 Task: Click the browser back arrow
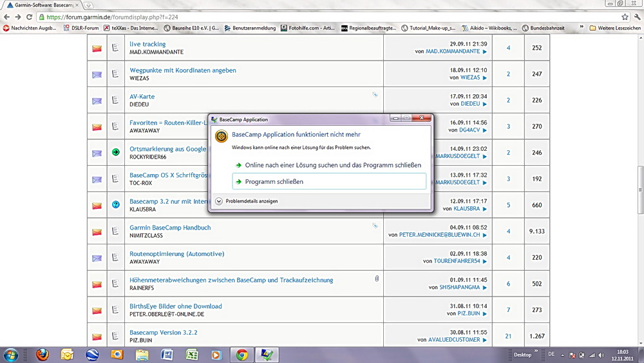pos(7,17)
